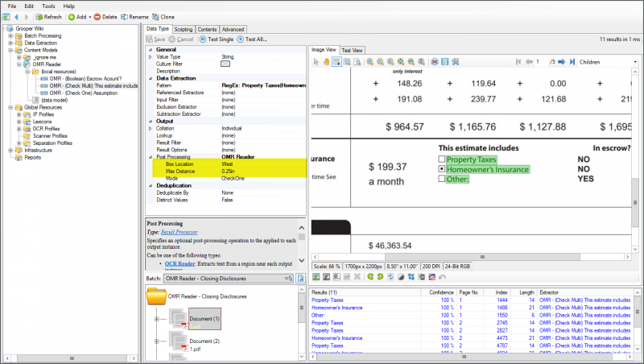Expand the Batch Processing tree node
The image size is (644, 364).
[x=10, y=35]
